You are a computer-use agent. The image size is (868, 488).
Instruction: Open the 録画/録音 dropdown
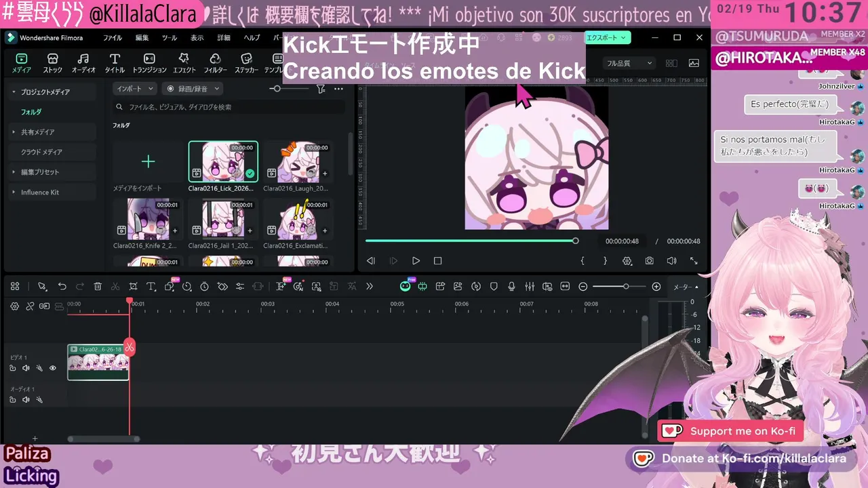(193, 89)
